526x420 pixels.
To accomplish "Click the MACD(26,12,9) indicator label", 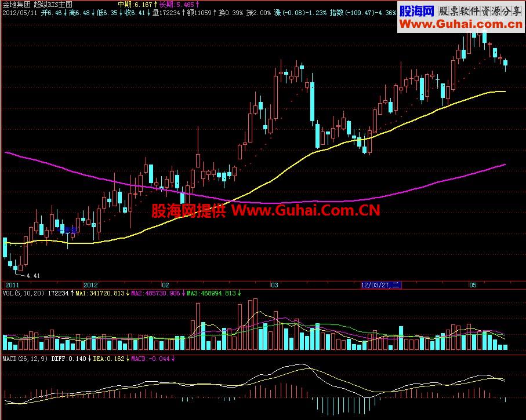I will coord(25,359).
